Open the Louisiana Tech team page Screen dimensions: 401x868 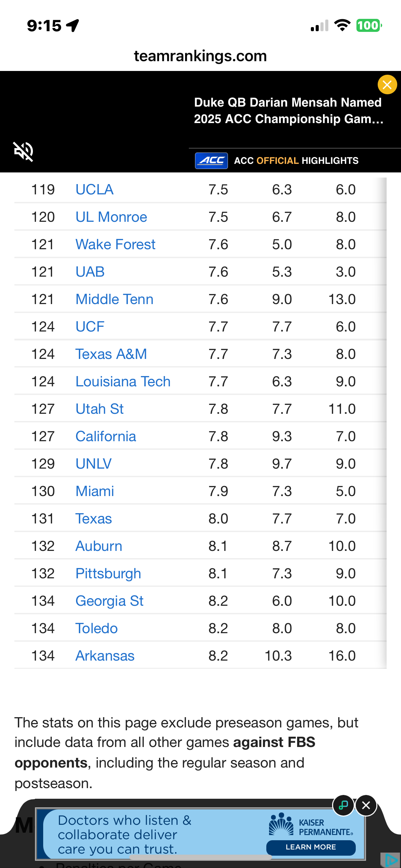[x=123, y=382]
